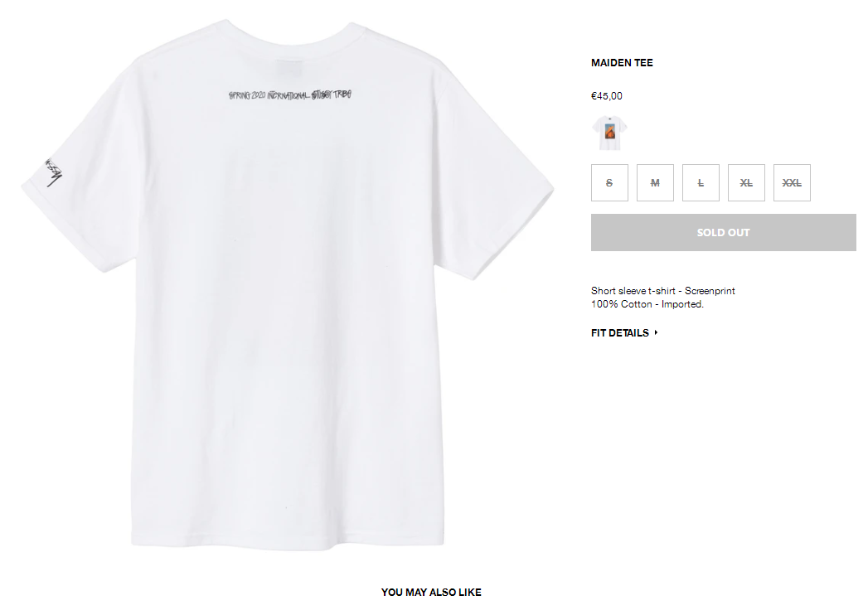Screen dimensions: 868x615
Task: Click the MAIDEN TEE product title
Action: [x=622, y=62]
